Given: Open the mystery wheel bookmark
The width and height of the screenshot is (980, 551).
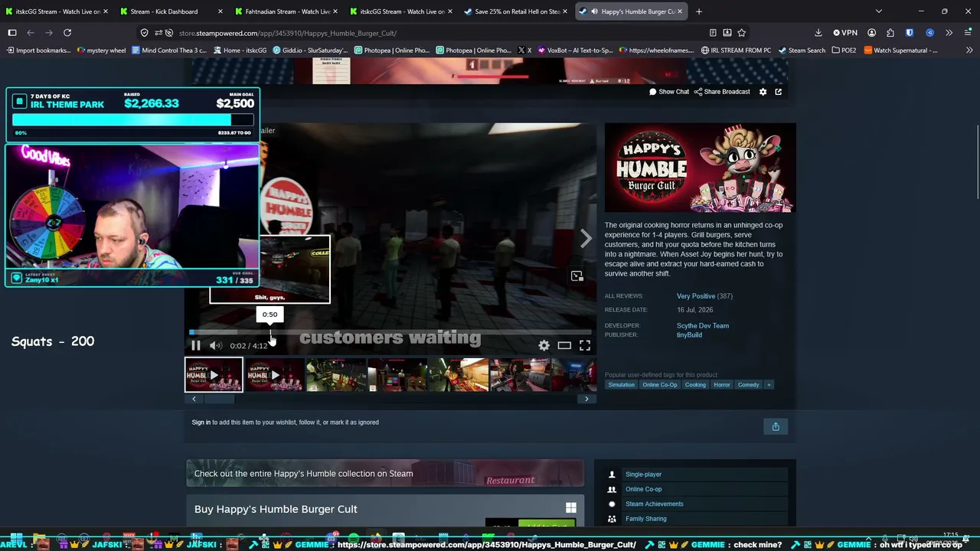Looking at the screenshot, I should pyautogui.click(x=101, y=51).
